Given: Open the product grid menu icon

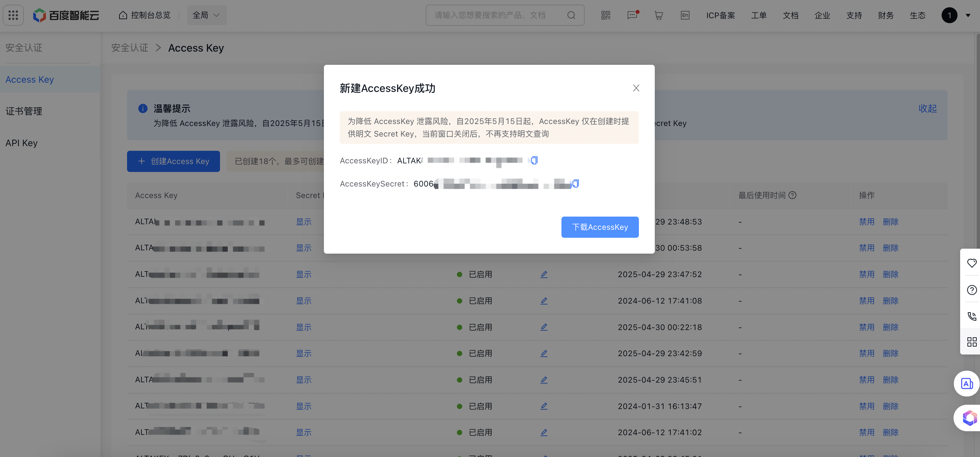Looking at the screenshot, I should pos(13,15).
